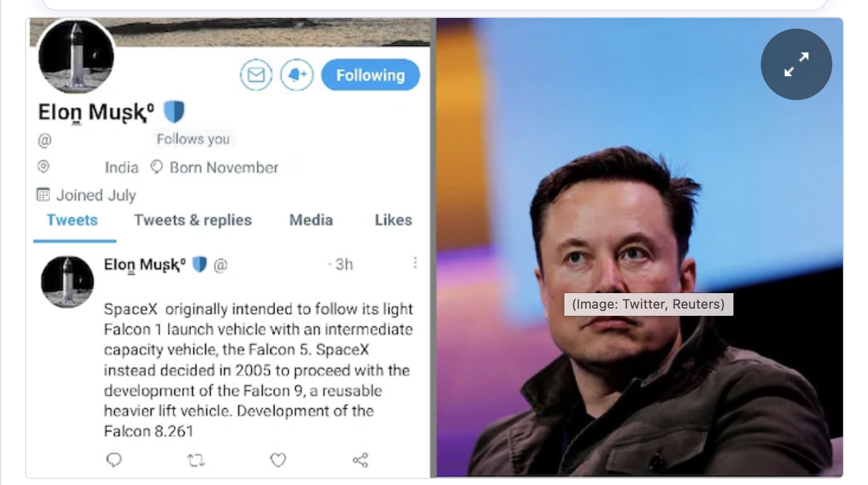The image size is (868, 485).
Task: Click the location pin icon near India
Action: 42,167
